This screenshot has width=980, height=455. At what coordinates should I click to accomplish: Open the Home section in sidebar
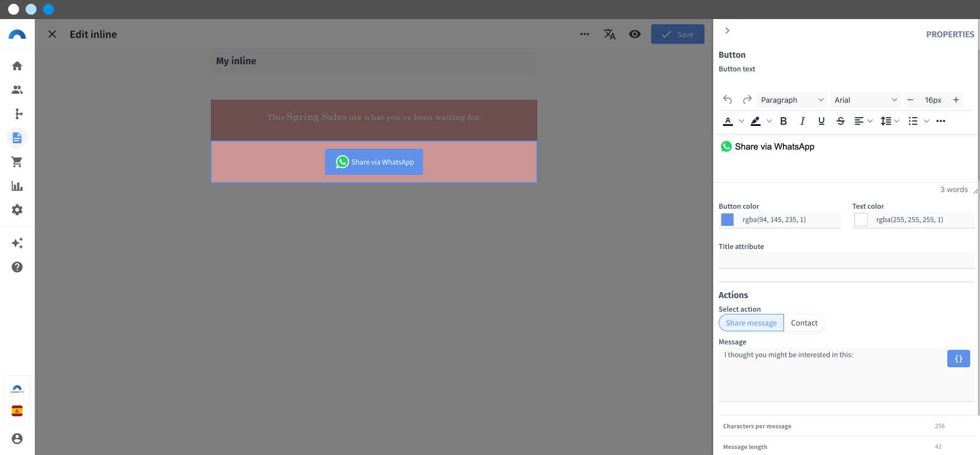pos(17,66)
